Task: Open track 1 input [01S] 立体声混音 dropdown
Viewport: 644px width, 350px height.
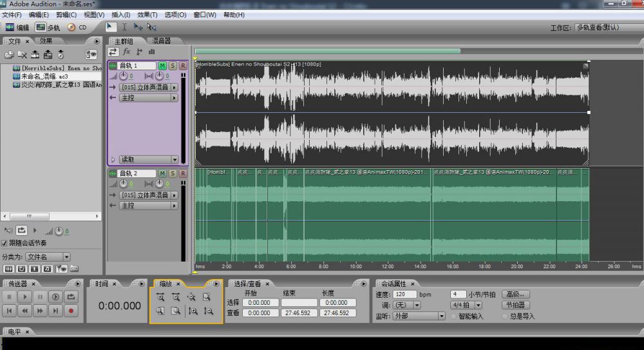Action: (149, 87)
